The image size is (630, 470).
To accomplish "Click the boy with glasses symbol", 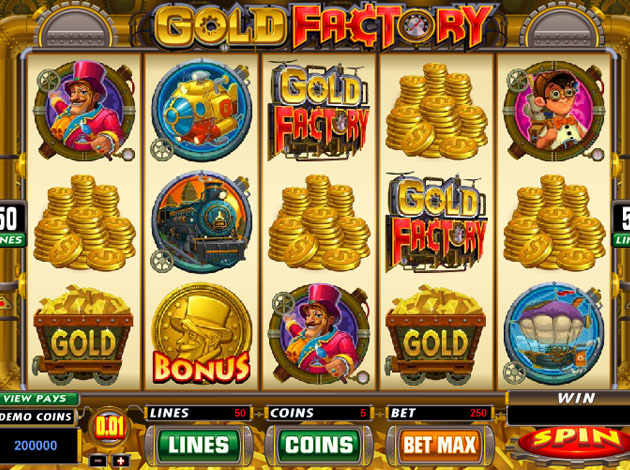I will tap(554, 110).
